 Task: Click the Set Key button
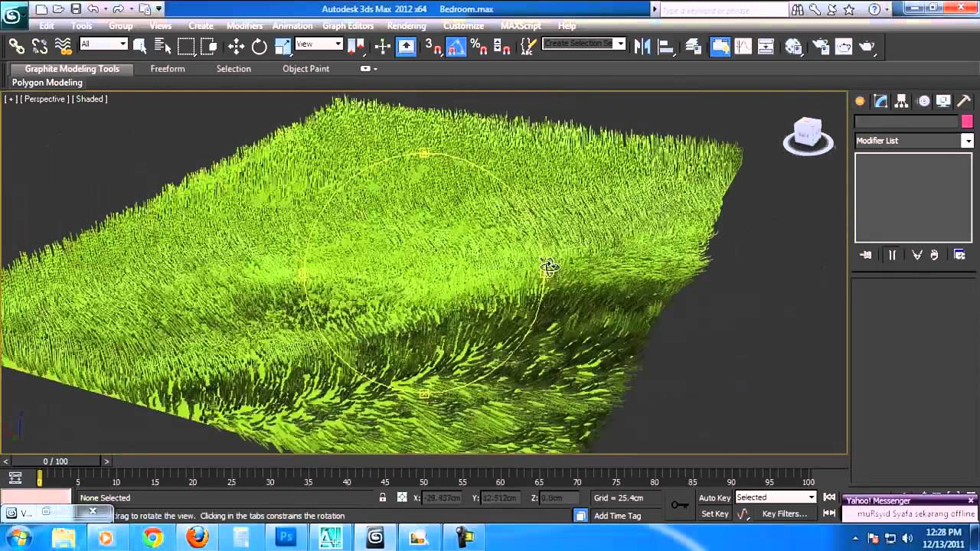714,514
